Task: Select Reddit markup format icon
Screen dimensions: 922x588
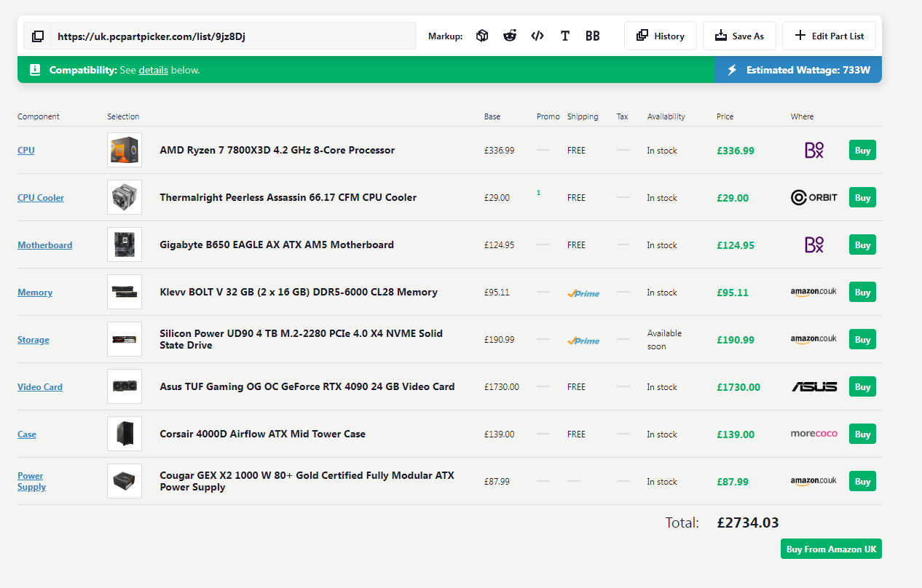Action: [x=510, y=36]
